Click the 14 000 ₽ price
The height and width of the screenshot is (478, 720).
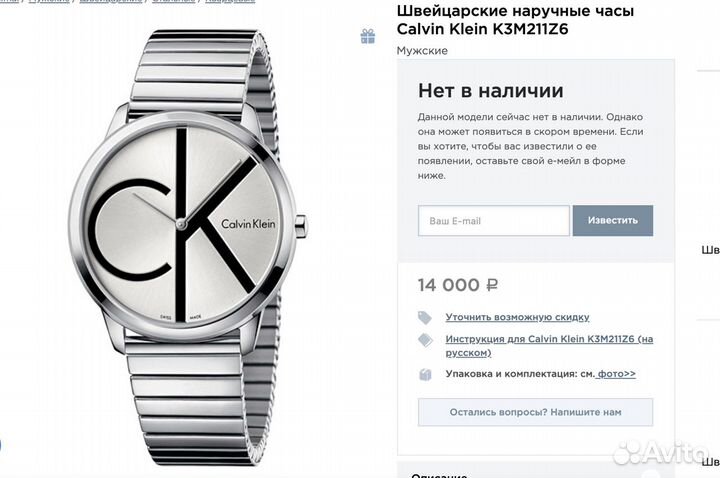tap(458, 285)
